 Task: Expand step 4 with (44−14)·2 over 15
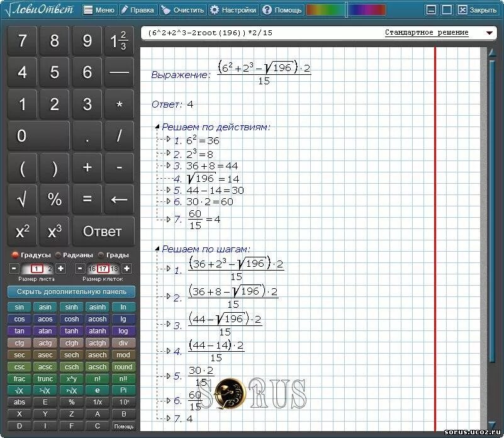168,351
